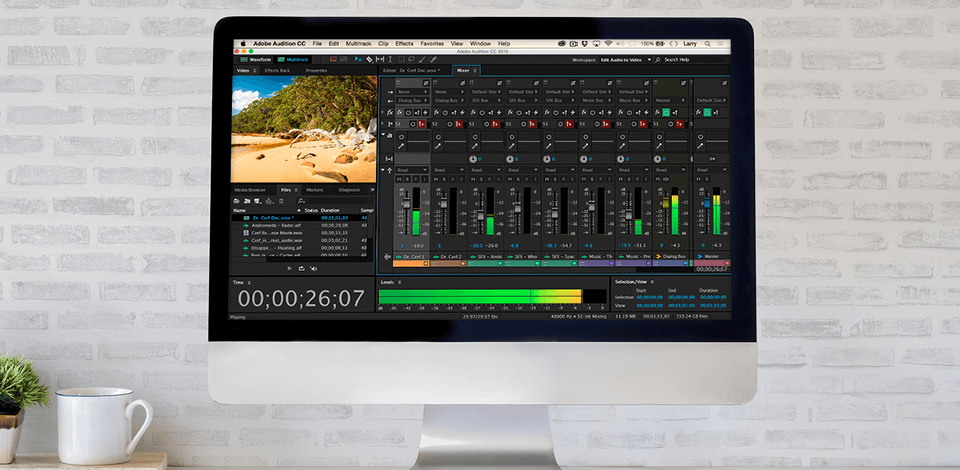Click the orange color swatch under Dr. Cerf 1
The height and width of the screenshot is (470, 960).
(x=411, y=263)
